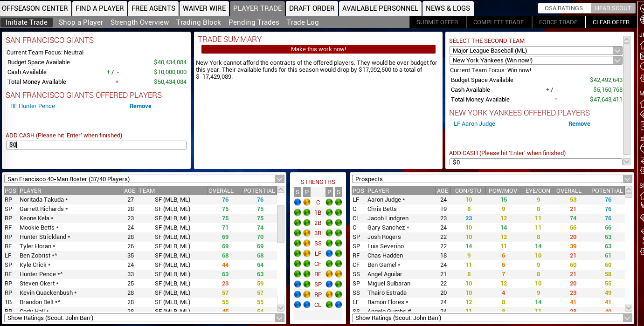Sort prospects by the CON/STU column
644x326 pixels.
tap(468, 191)
